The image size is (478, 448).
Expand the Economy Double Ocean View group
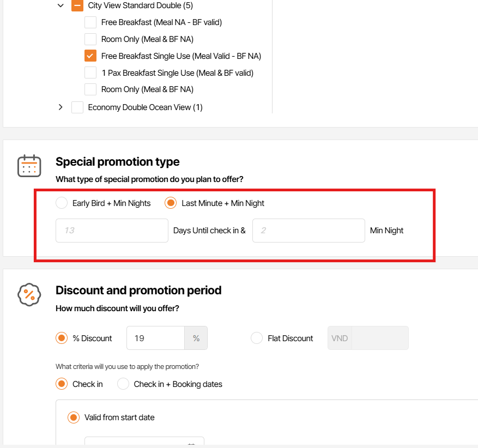pos(60,107)
